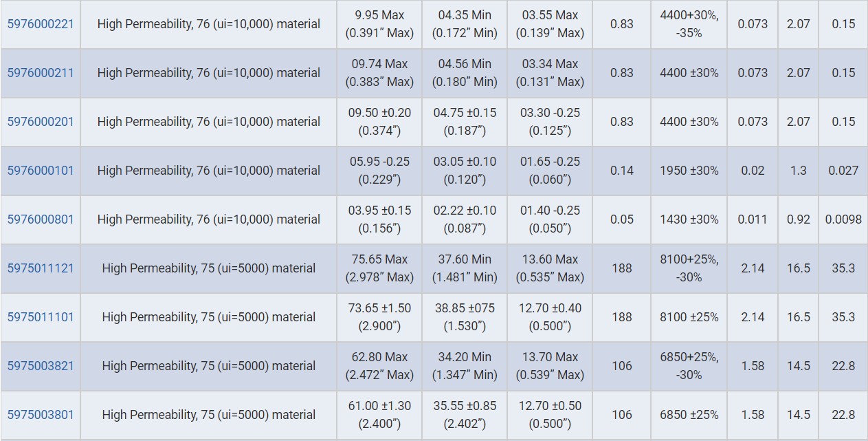The image size is (868, 441).
Task: Click the 62.80 Max dimension cell
Action: point(379,366)
